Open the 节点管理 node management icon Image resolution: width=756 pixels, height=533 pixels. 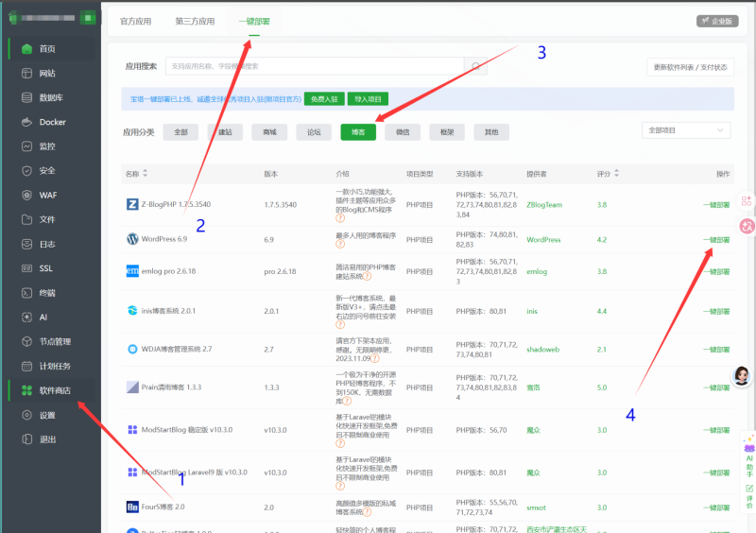pyautogui.click(x=27, y=341)
